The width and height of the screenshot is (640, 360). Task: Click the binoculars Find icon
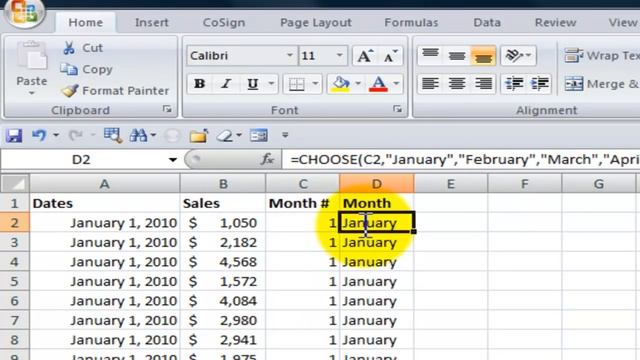pyautogui.click(x=138, y=136)
